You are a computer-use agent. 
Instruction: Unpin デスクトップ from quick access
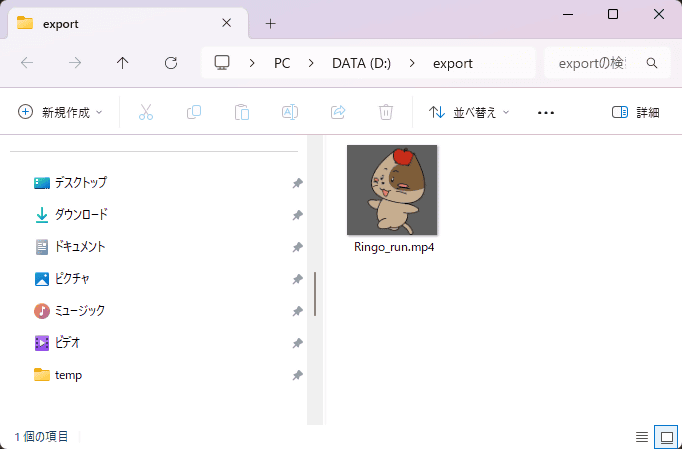(x=297, y=183)
